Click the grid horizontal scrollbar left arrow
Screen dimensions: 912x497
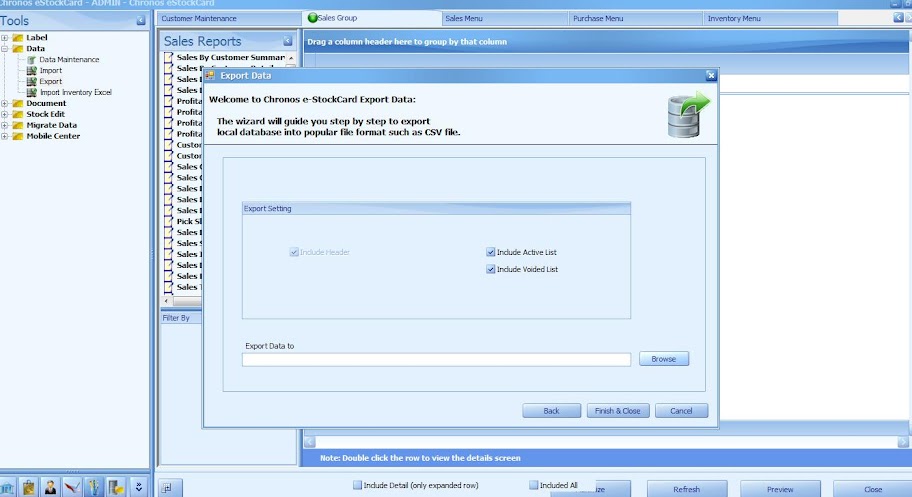point(309,442)
